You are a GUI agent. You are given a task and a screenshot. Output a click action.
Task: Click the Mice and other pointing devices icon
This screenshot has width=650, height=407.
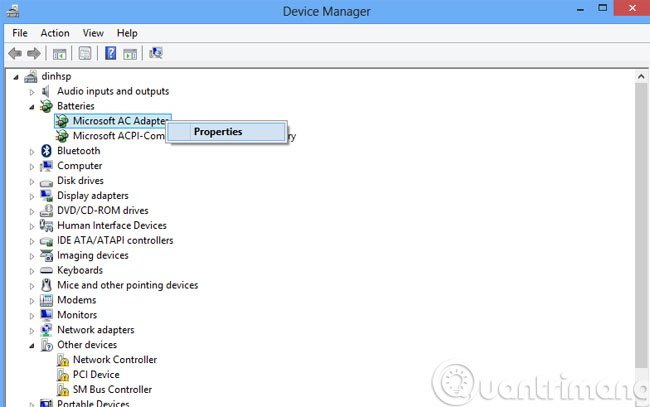point(46,285)
